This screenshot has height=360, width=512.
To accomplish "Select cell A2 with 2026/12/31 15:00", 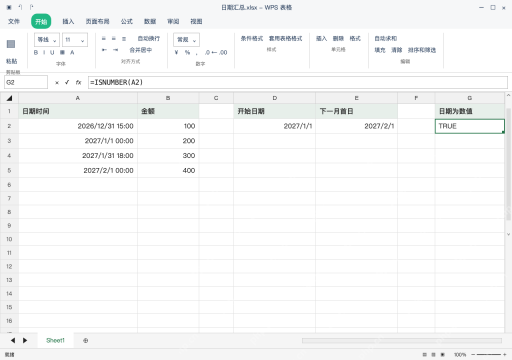I will tap(78, 126).
